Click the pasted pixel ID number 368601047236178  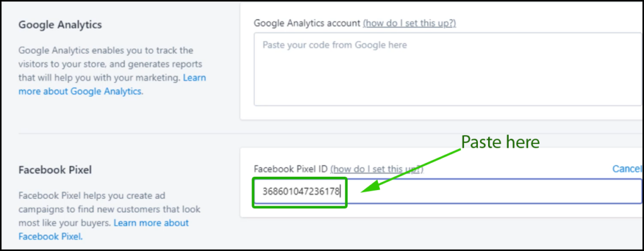[301, 191]
